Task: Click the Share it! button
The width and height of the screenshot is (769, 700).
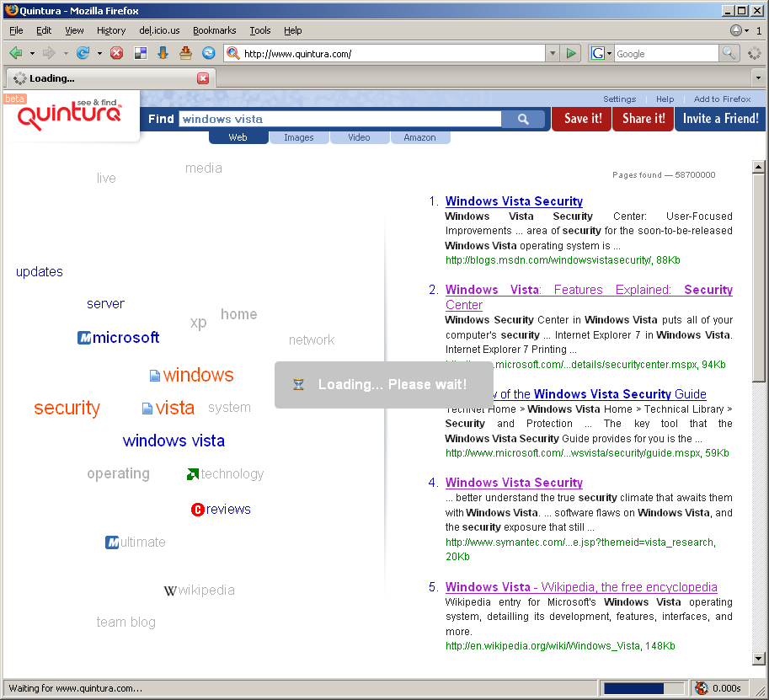Action: [x=644, y=120]
